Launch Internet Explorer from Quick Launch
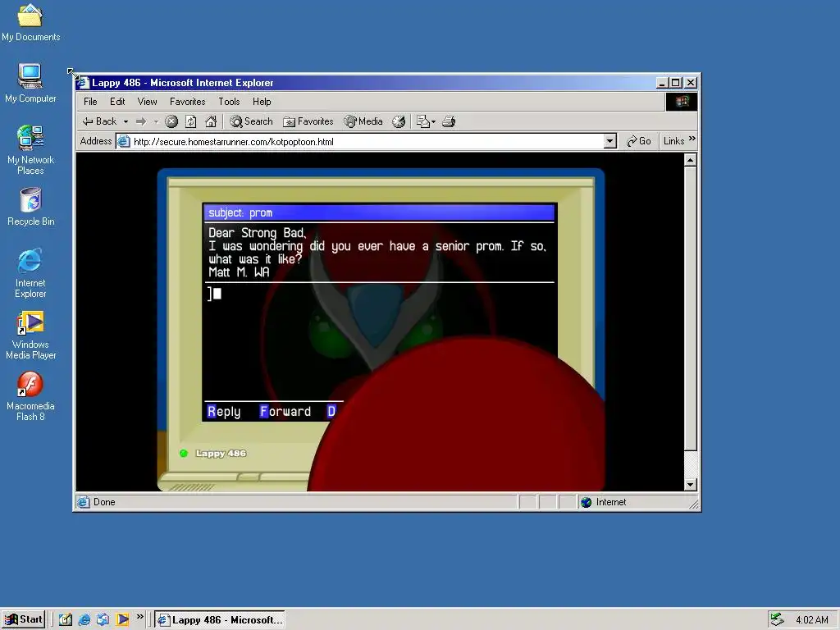The image size is (840, 630). [x=84, y=620]
